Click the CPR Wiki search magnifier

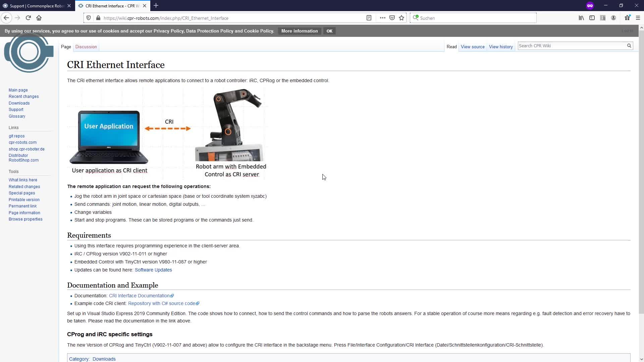(x=629, y=46)
